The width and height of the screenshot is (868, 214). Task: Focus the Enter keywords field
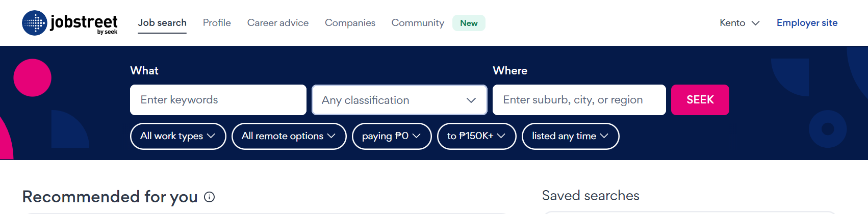click(x=218, y=100)
